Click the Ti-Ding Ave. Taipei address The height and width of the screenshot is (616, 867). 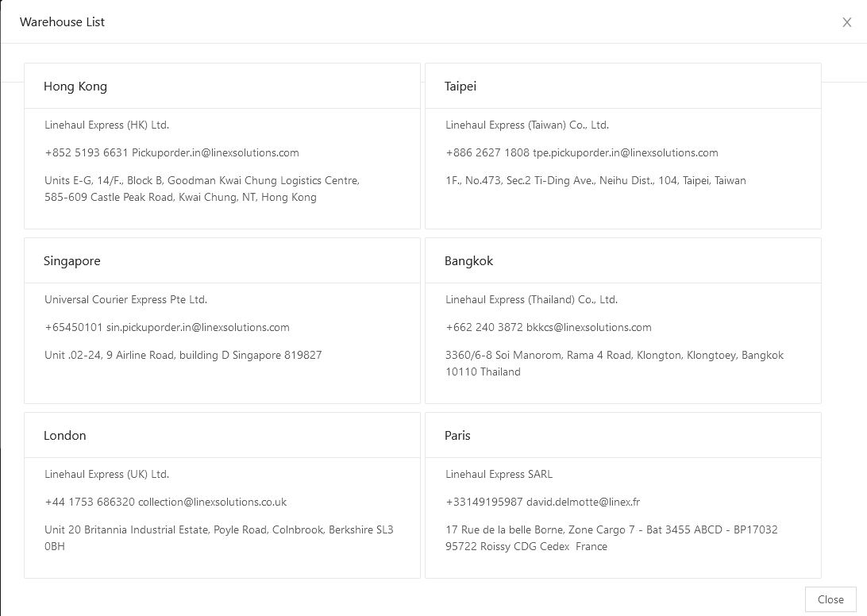[595, 180]
